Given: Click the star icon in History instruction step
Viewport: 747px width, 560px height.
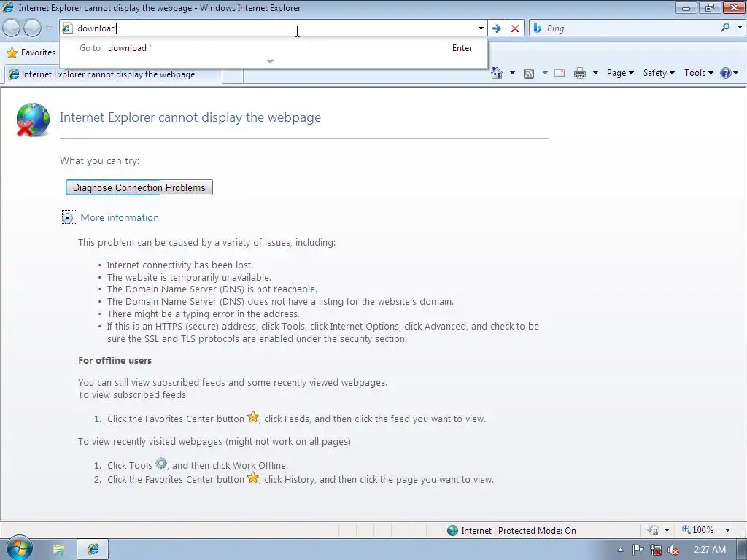Looking at the screenshot, I should coord(253,478).
